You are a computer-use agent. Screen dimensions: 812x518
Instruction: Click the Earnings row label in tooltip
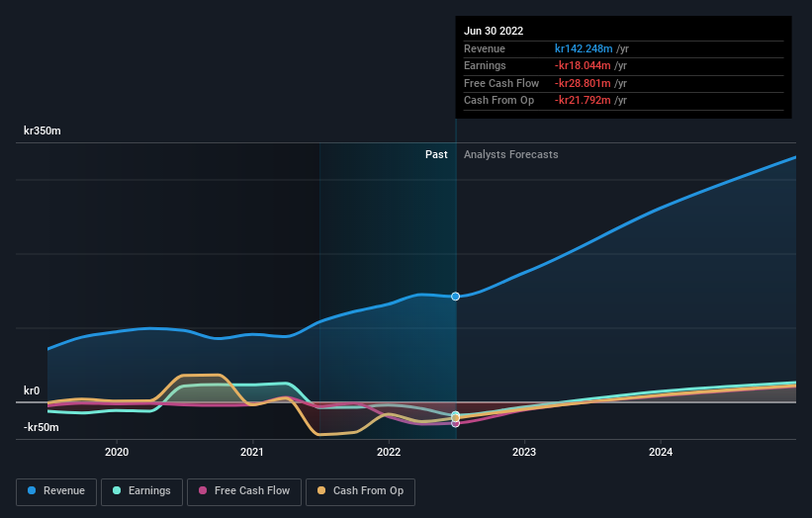[x=485, y=65]
